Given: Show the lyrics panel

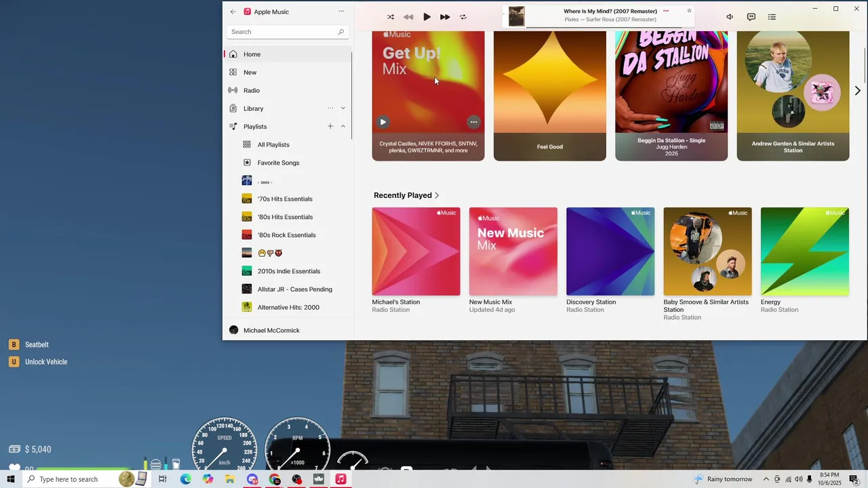Looking at the screenshot, I should (751, 17).
